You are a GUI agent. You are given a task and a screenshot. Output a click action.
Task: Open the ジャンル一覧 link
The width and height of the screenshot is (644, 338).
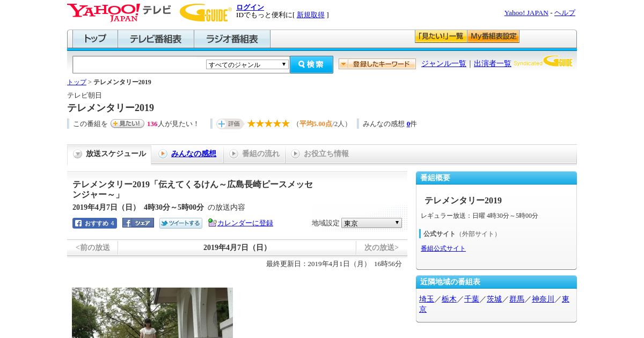point(444,63)
